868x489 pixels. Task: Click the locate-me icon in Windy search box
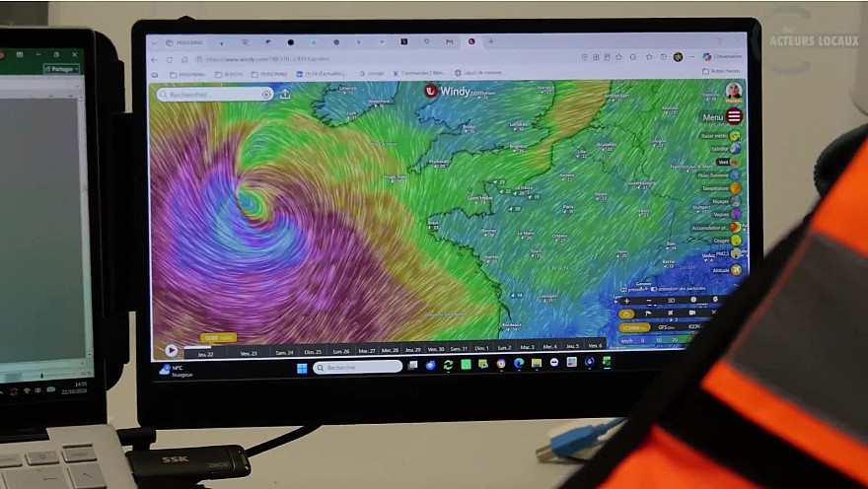point(266,95)
